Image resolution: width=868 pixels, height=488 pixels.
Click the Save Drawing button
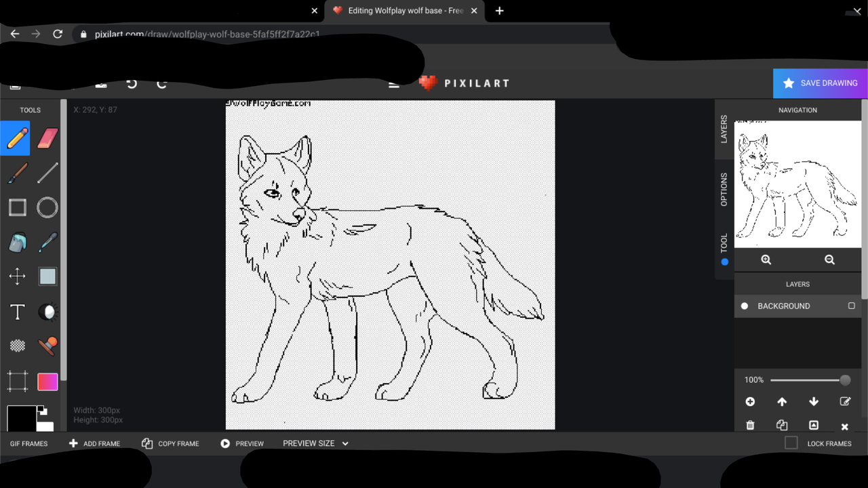click(x=820, y=83)
